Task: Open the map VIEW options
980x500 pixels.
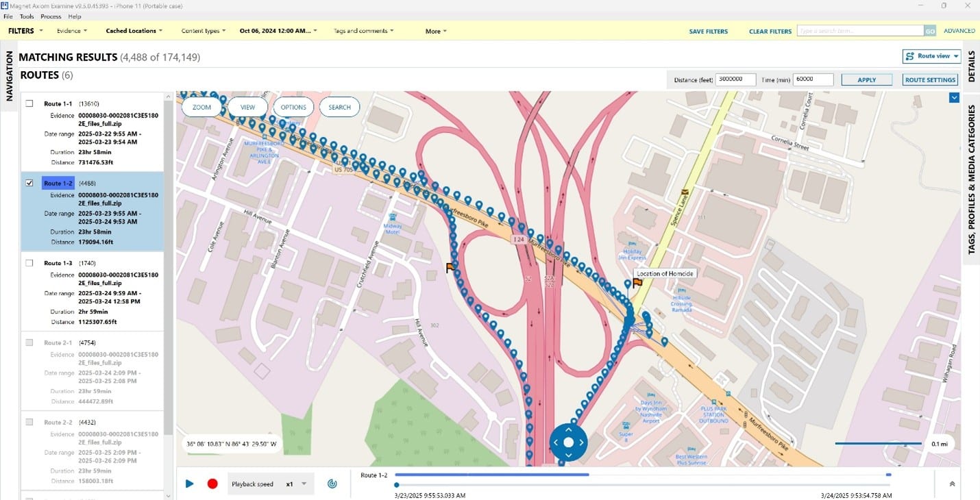Action: pyautogui.click(x=247, y=107)
